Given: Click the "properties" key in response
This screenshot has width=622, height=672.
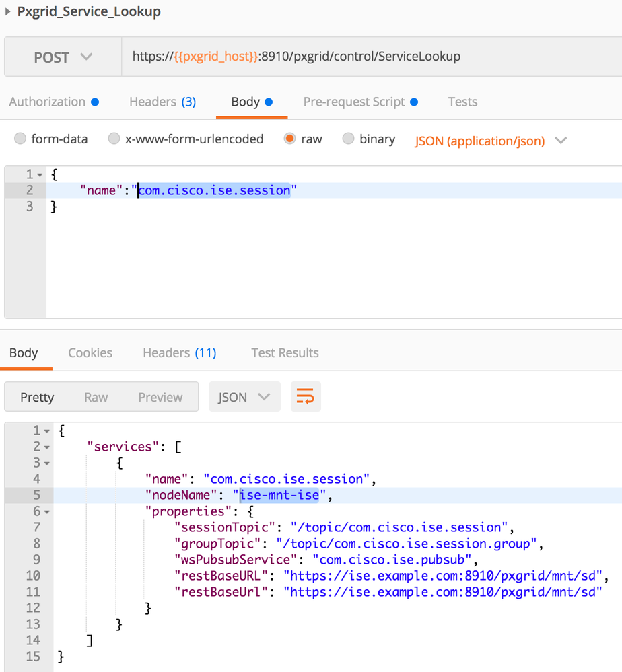Looking at the screenshot, I should pos(188,511).
